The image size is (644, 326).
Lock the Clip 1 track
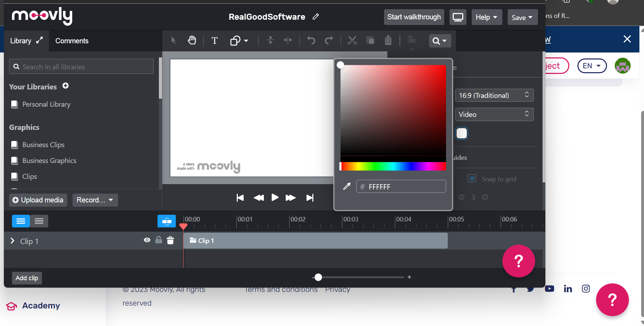tap(159, 240)
